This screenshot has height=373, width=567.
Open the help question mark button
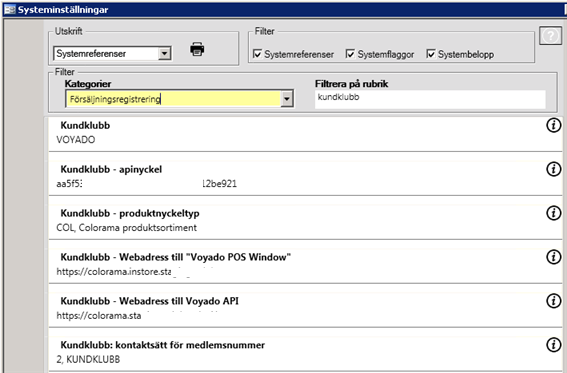(x=550, y=35)
